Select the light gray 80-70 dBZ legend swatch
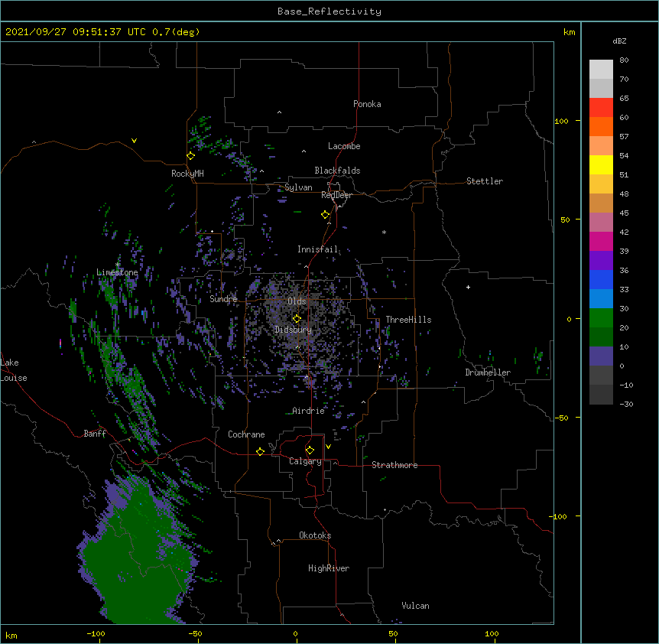The width and height of the screenshot is (659, 644). (x=601, y=70)
